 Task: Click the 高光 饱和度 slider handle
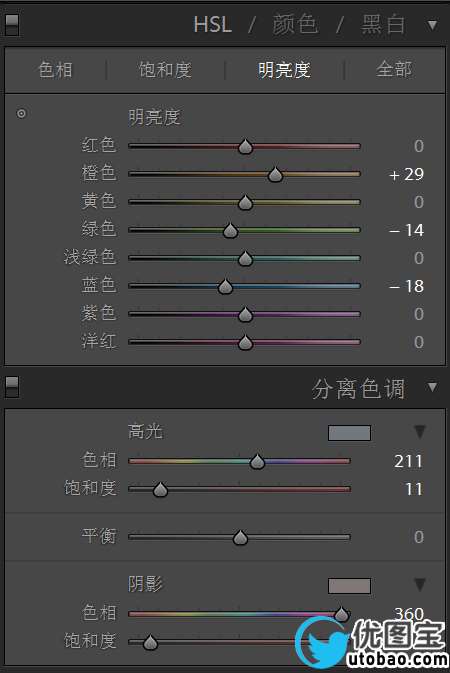[160, 489]
